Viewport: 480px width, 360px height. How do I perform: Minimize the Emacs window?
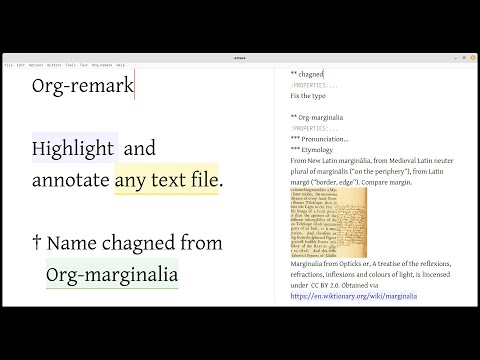coord(456,58)
